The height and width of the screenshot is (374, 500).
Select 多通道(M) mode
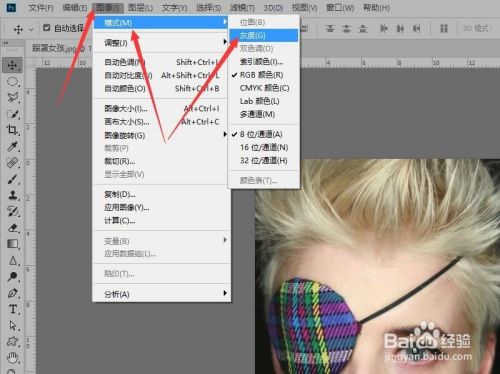[264, 114]
